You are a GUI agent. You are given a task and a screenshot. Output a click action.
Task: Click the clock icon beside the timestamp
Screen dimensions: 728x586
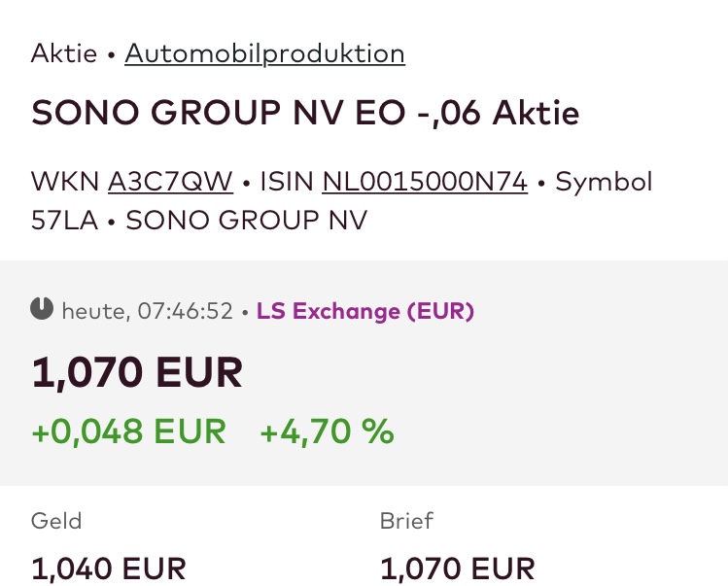coord(42,310)
